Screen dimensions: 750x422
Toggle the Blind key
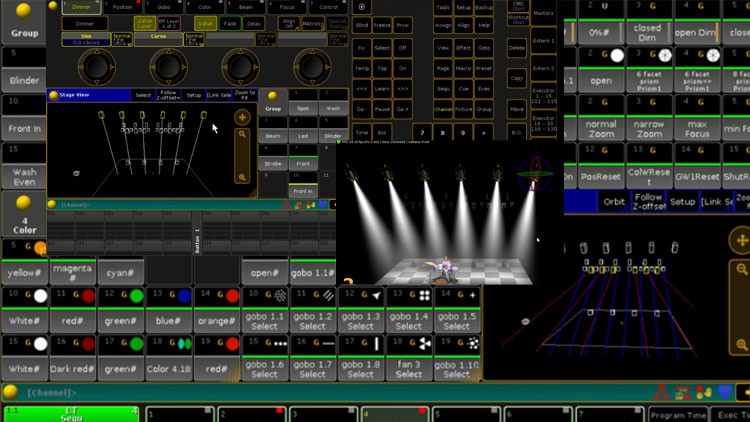pos(361,23)
